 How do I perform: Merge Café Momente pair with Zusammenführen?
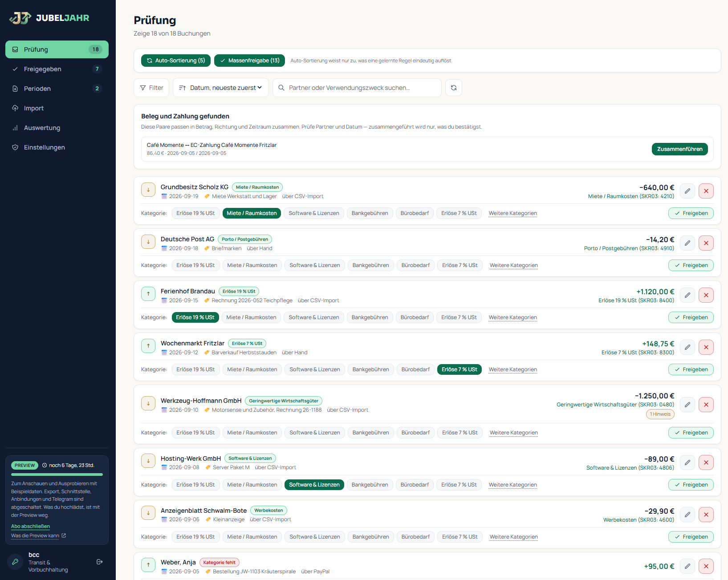click(x=679, y=149)
